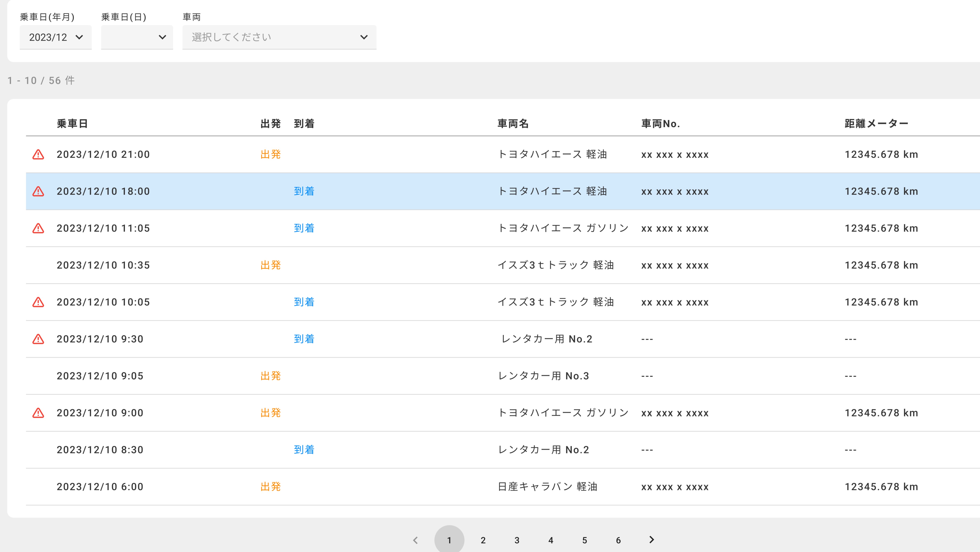Click date 2023/12/10 10:05
Image resolution: width=980 pixels, height=552 pixels.
[x=103, y=302]
